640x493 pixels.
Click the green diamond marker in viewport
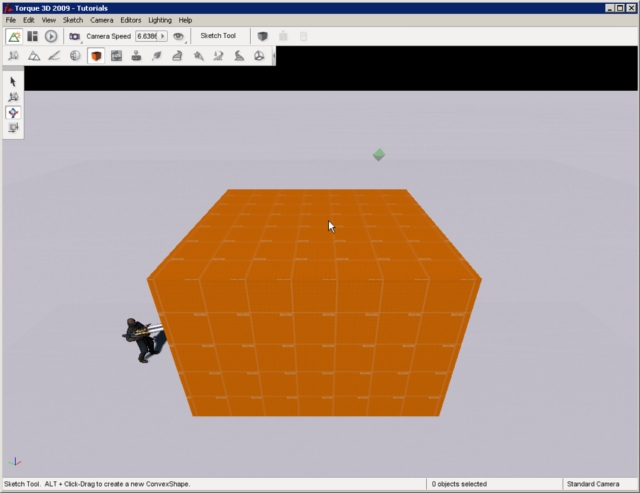tap(379, 155)
